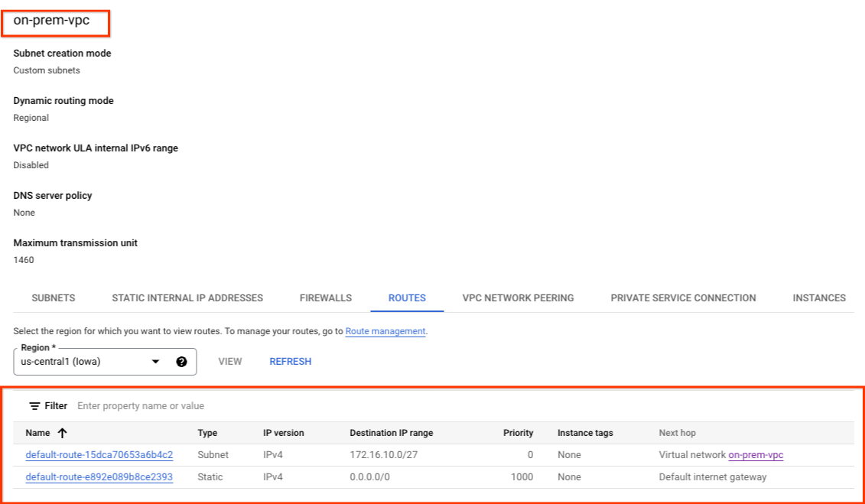
Task: Click the Priority column header
Action: pyautogui.click(x=518, y=433)
